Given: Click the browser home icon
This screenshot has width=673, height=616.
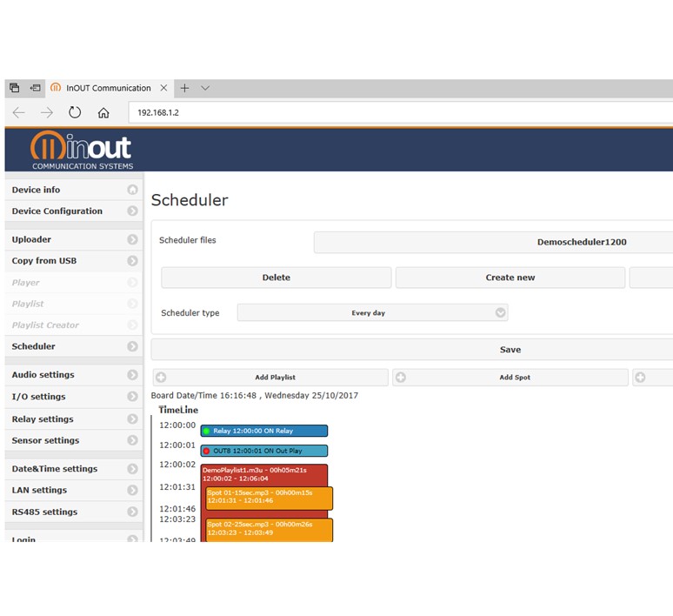Looking at the screenshot, I should (x=103, y=112).
